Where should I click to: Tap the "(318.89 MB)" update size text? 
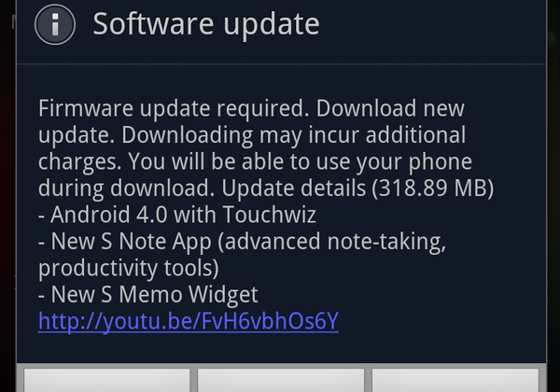coord(432,189)
